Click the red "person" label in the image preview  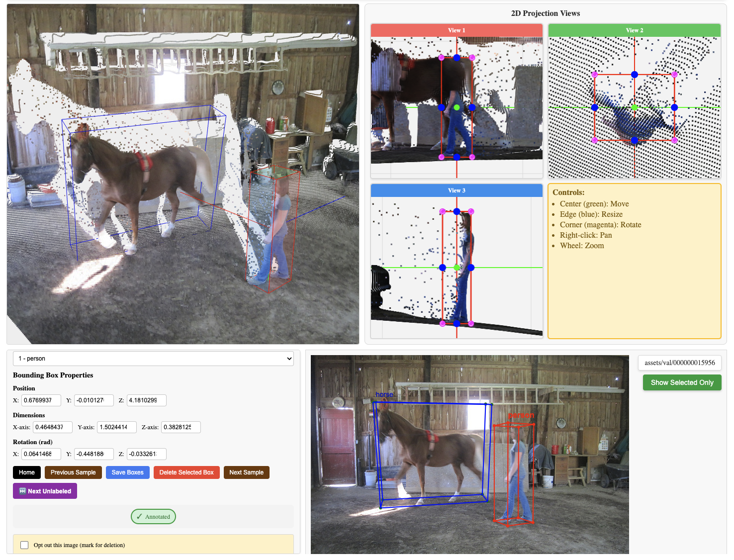click(521, 415)
